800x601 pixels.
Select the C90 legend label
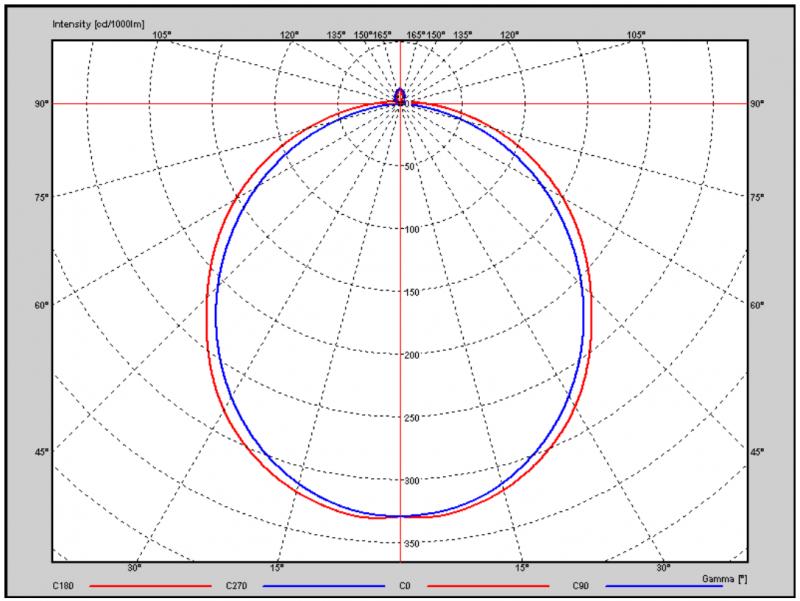tap(581, 586)
